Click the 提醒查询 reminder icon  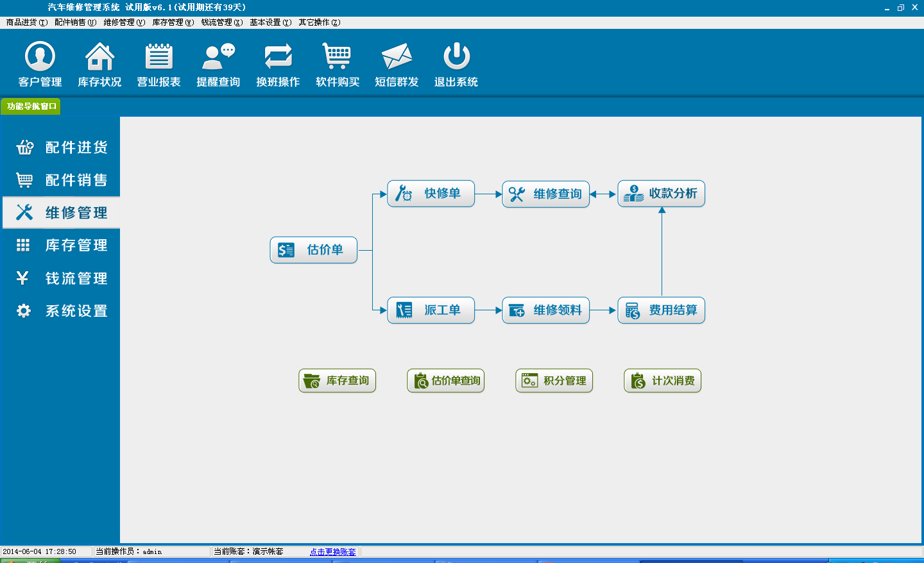pos(218,57)
